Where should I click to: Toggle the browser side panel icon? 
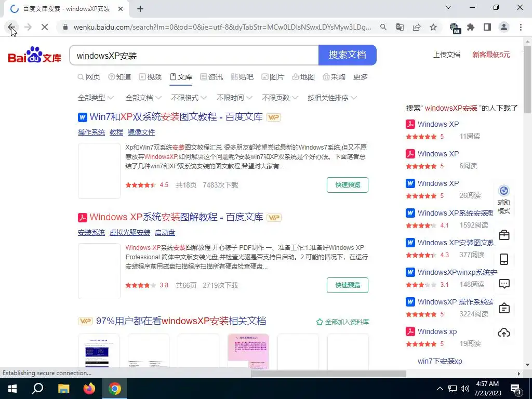pyautogui.click(x=487, y=27)
